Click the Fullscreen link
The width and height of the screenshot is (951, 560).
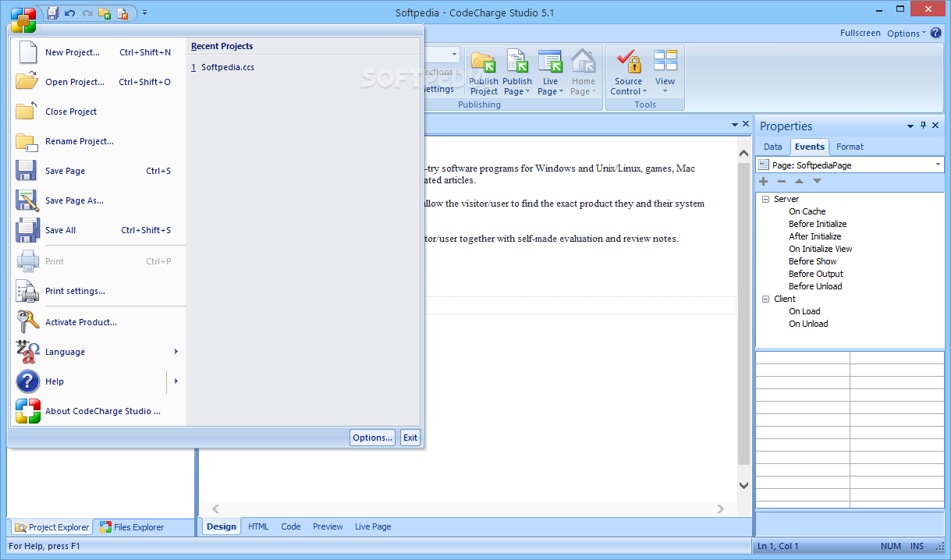coord(861,33)
